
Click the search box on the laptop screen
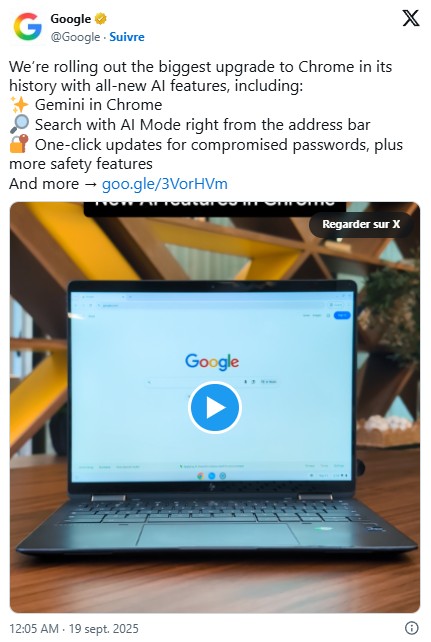coord(213,382)
